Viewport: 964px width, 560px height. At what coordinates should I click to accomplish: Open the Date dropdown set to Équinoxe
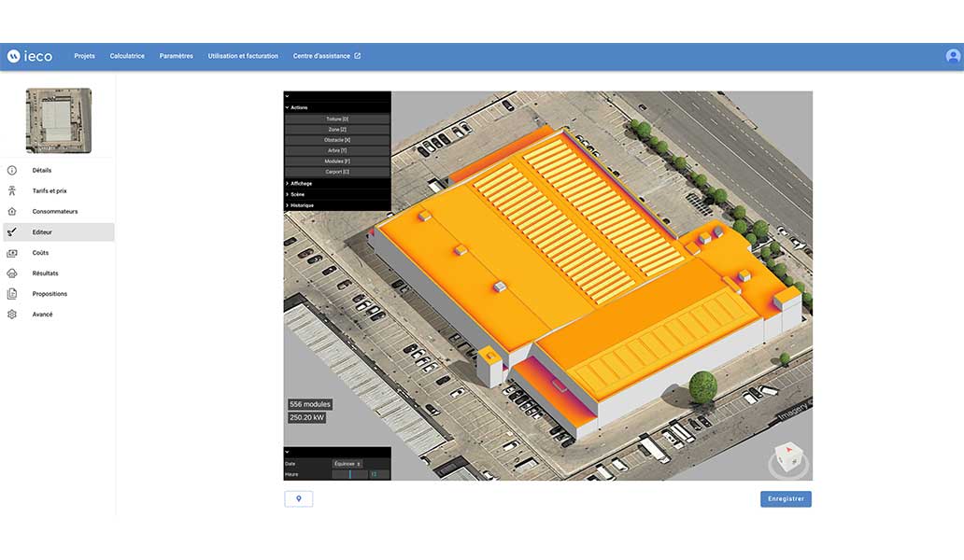pos(347,464)
